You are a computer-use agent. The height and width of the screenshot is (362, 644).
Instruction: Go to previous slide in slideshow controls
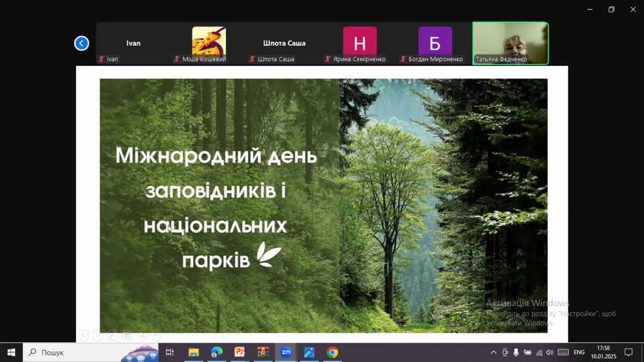click(x=83, y=336)
